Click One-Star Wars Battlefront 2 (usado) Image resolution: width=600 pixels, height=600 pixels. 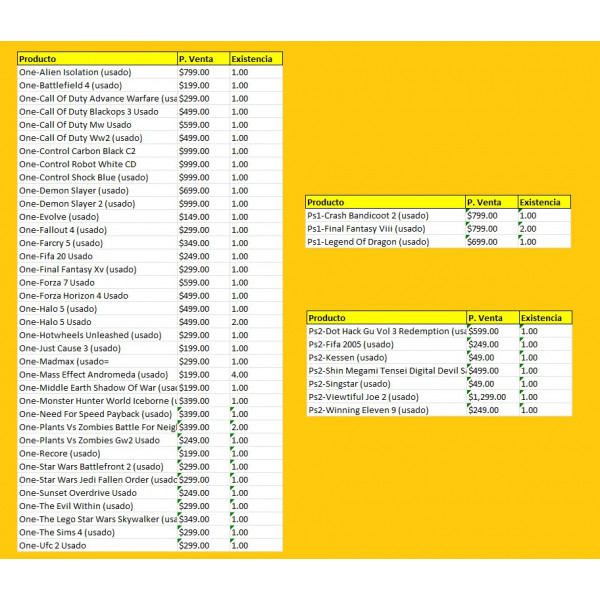pyautogui.click(x=97, y=467)
